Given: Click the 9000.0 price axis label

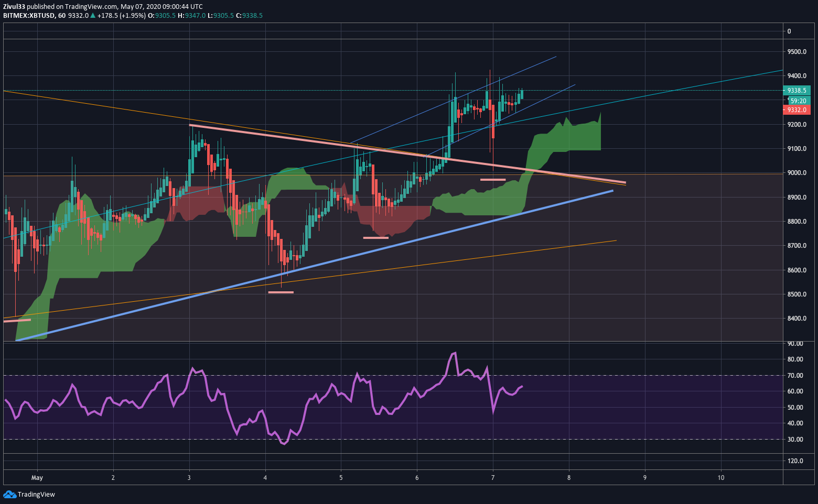Looking at the screenshot, I should point(797,173).
